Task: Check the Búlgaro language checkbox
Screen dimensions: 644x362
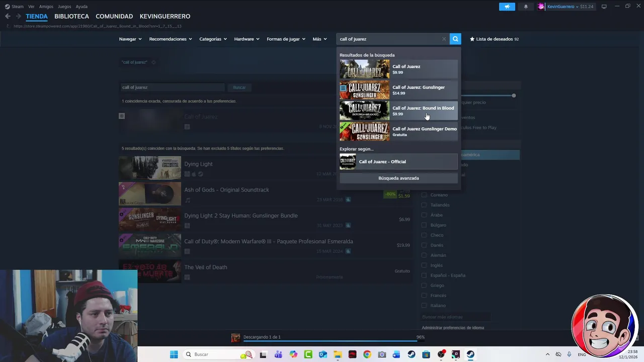Action: 424,225
